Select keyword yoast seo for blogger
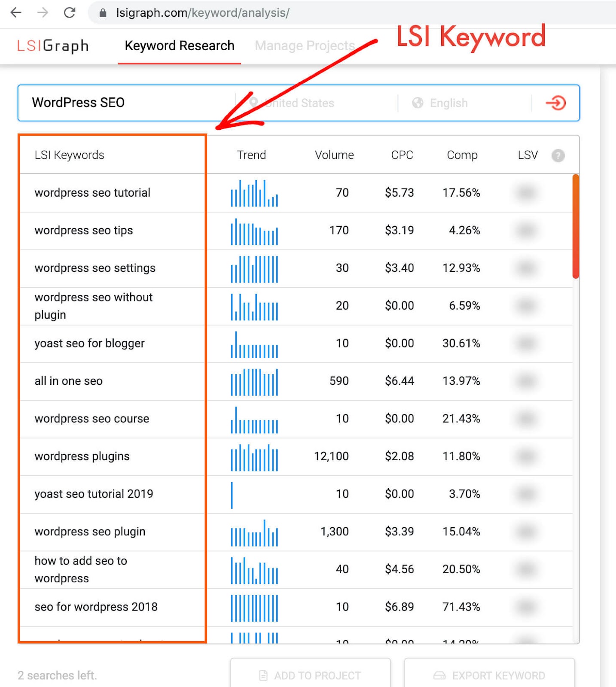The height and width of the screenshot is (687, 616). [x=89, y=343]
